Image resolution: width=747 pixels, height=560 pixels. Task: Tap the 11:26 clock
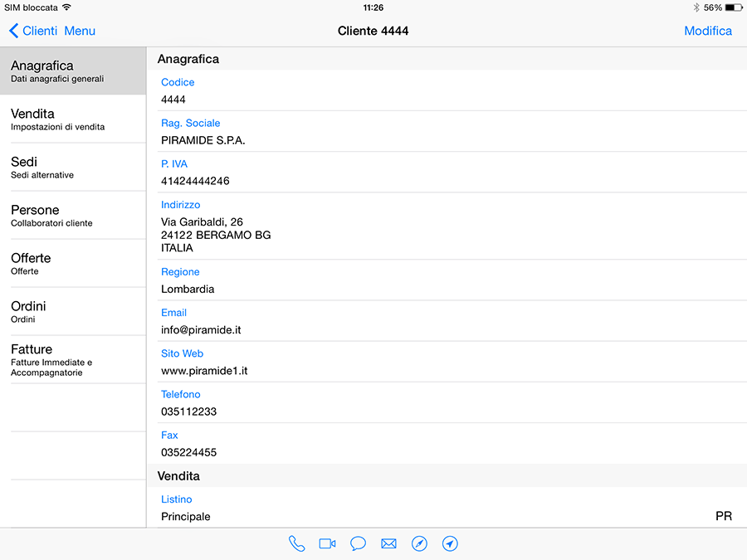tap(373, 7)
